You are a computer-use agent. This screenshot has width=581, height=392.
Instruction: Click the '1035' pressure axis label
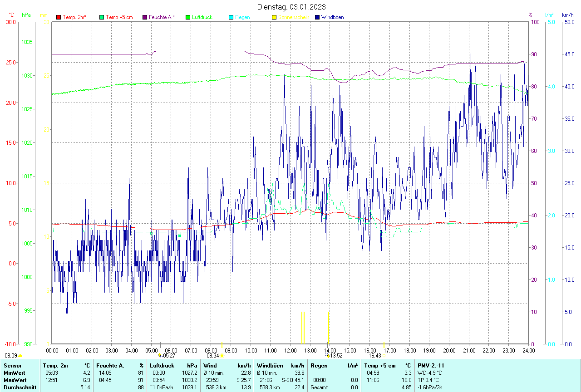coord(28,42)
